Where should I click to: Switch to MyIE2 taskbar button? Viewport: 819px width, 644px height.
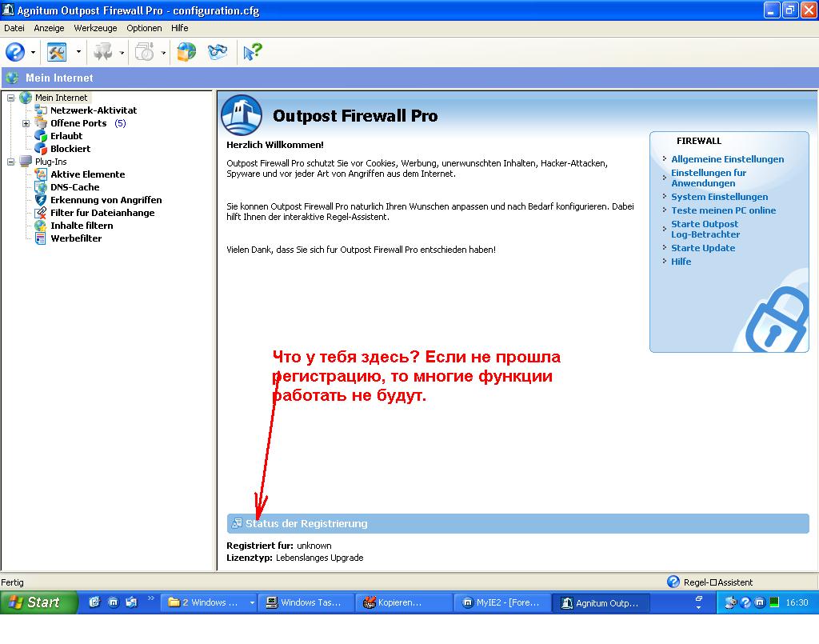(x=501, y=602)
